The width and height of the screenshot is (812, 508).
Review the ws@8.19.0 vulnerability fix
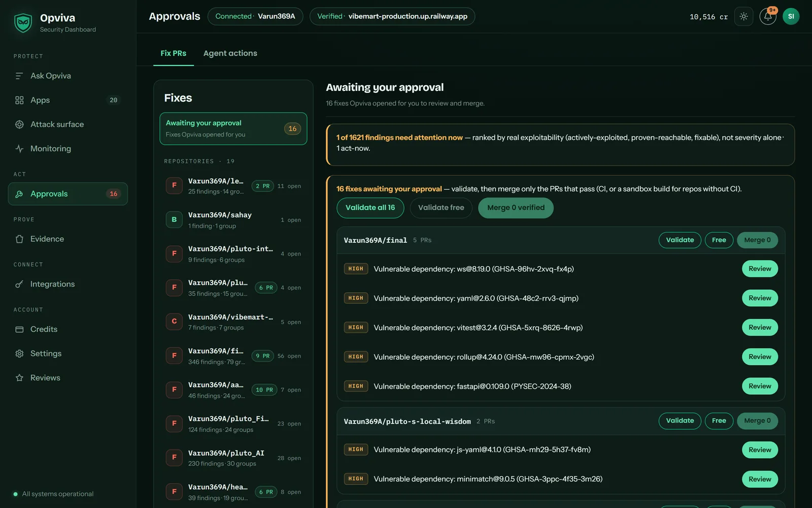[x=760, y=269]
